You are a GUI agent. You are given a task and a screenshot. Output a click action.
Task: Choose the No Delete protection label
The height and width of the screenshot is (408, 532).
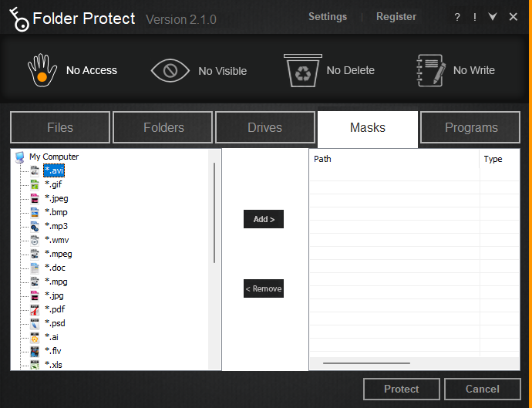[351, 70]
